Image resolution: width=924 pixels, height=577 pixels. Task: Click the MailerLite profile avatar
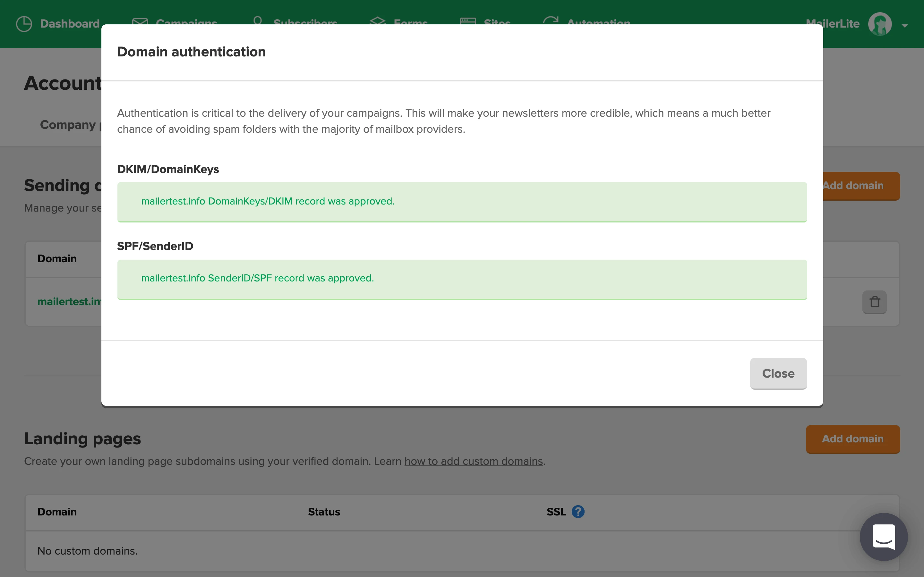(x=880, y=24)
